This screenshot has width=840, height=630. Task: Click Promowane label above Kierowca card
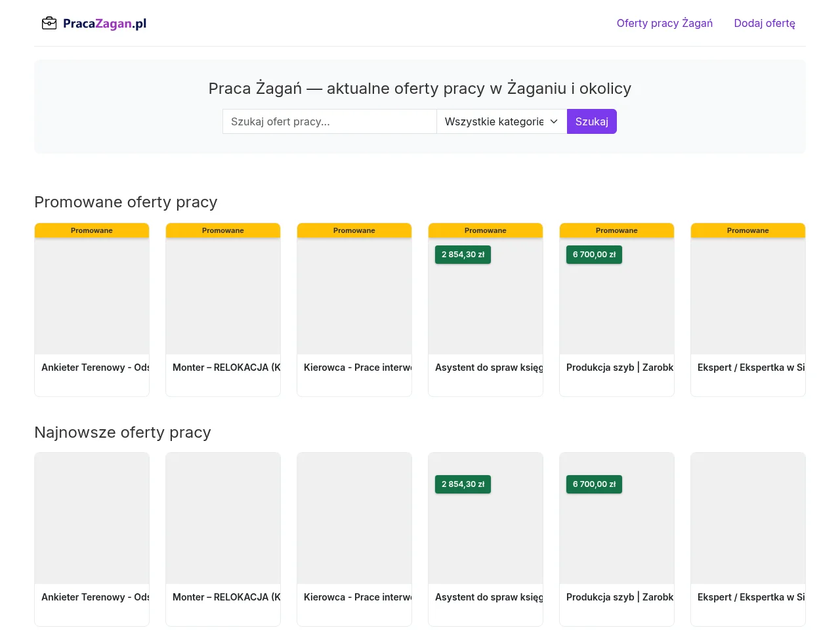point(354,230)
